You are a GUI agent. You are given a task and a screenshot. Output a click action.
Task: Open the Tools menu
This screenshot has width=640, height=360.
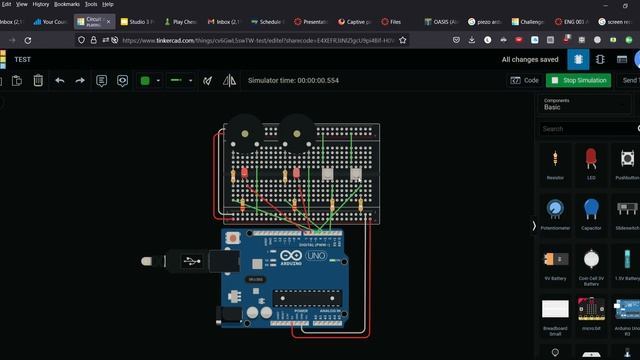point(91,4)
